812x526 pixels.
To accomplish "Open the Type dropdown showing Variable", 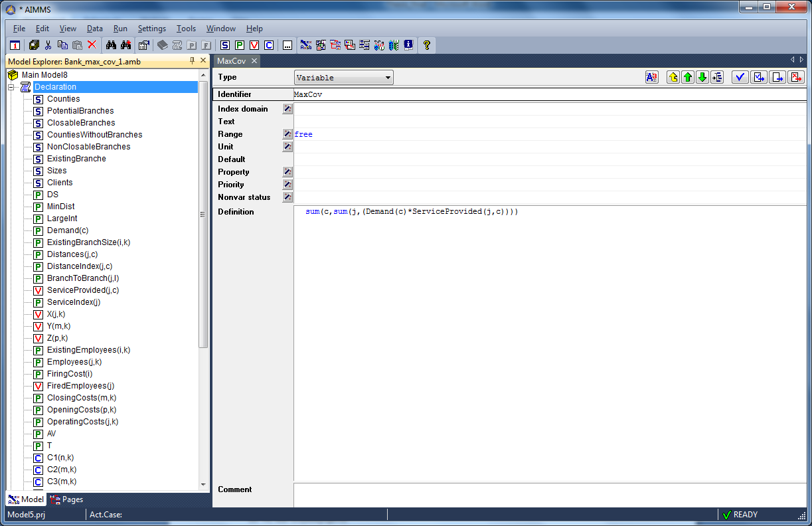I will [344, 78].
